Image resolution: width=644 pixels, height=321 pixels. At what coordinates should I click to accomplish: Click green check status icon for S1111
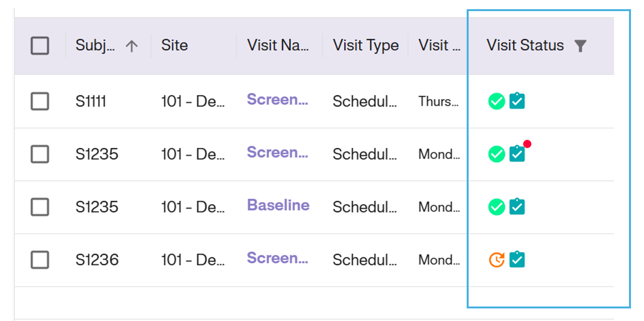click(497, 102)
